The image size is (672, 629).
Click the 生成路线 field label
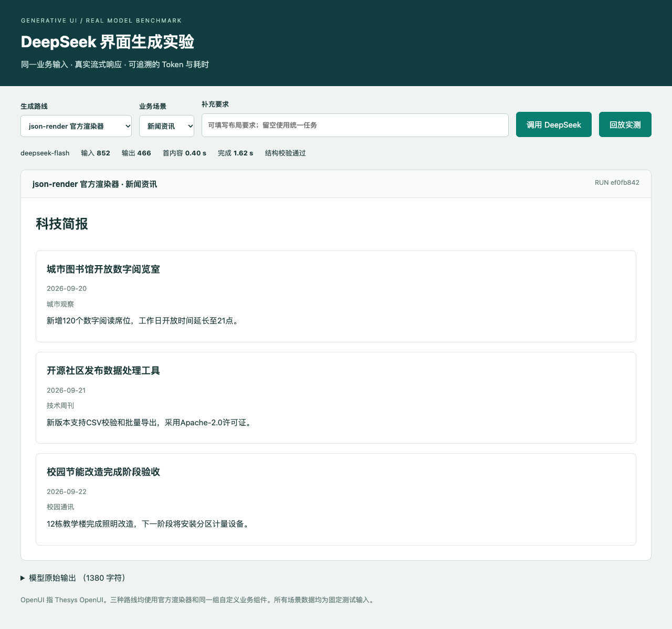[x=34, y=106]
